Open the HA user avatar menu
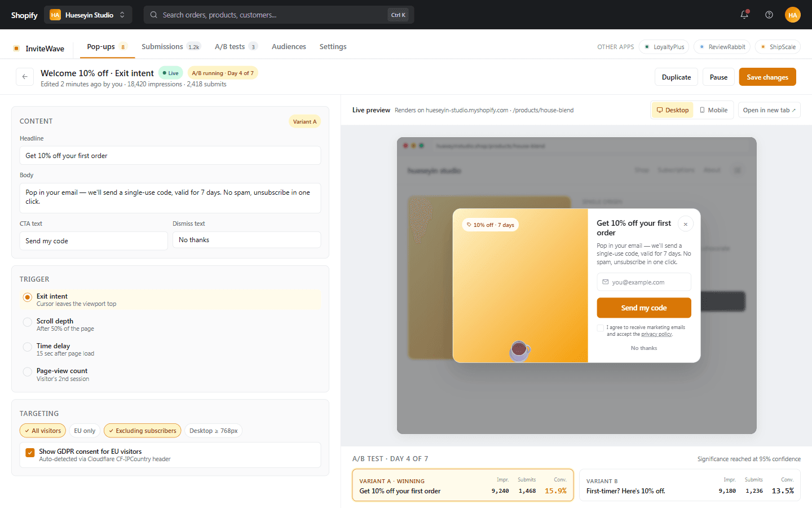The width and height of the screenshot is (812, 508). [x=793, y=15]
